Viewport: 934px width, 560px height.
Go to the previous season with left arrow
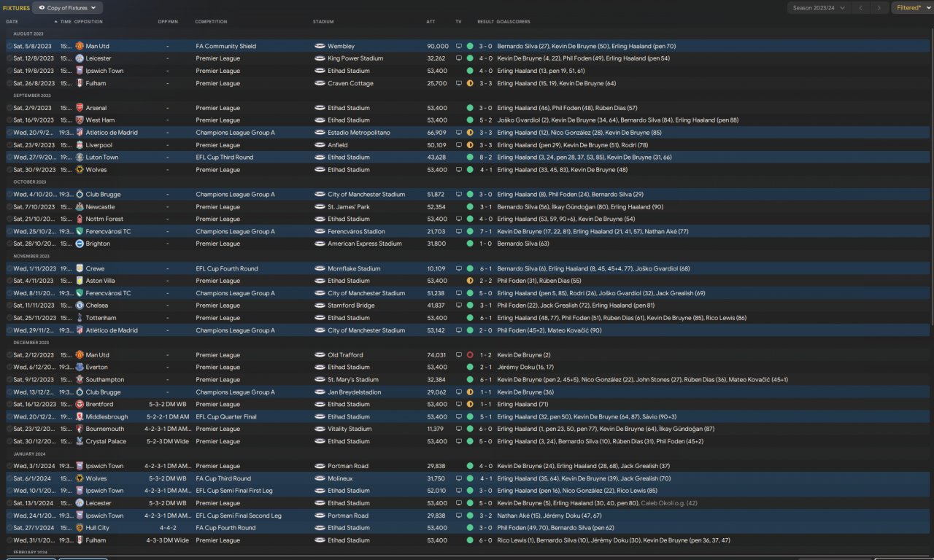tap(861, 8)
